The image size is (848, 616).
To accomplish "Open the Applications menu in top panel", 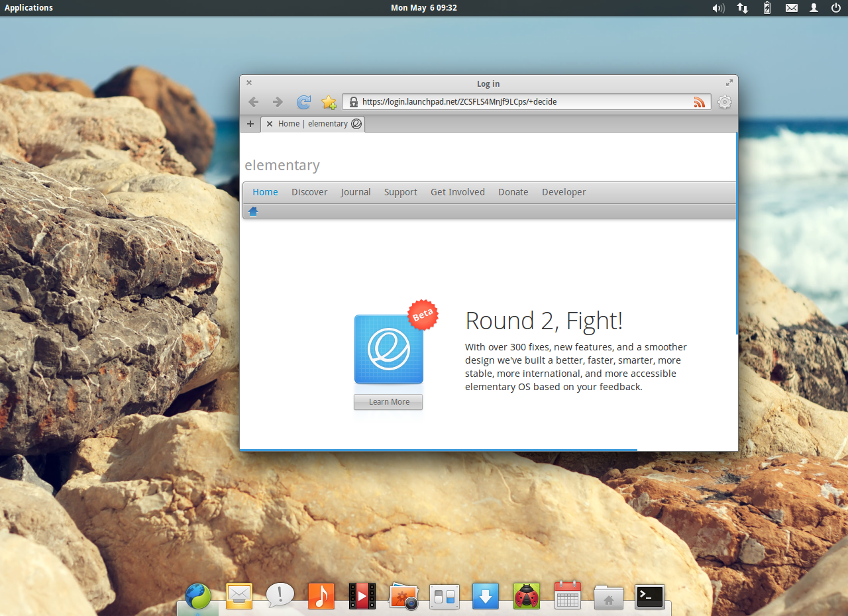I will click(x=28, y=8).
